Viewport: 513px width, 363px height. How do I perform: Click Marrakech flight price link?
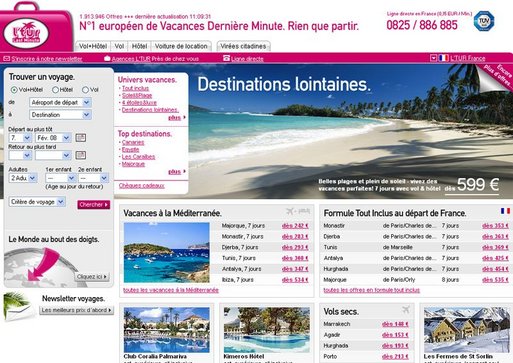point(395,324)
